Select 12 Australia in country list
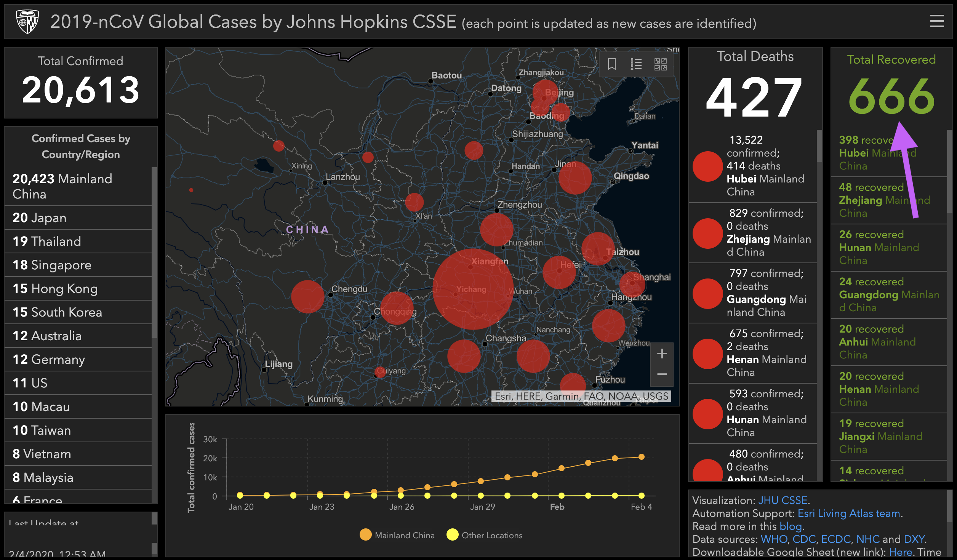 point(78,336)
